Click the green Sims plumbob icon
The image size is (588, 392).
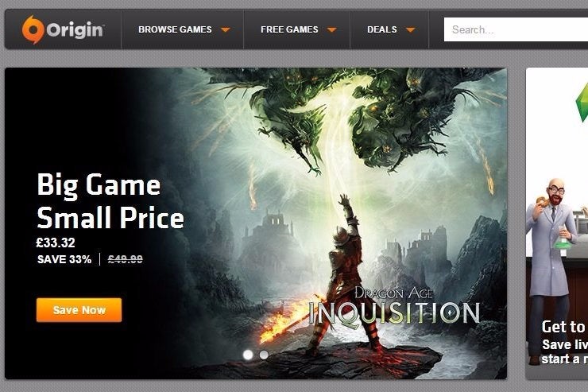tap(582, 102)
